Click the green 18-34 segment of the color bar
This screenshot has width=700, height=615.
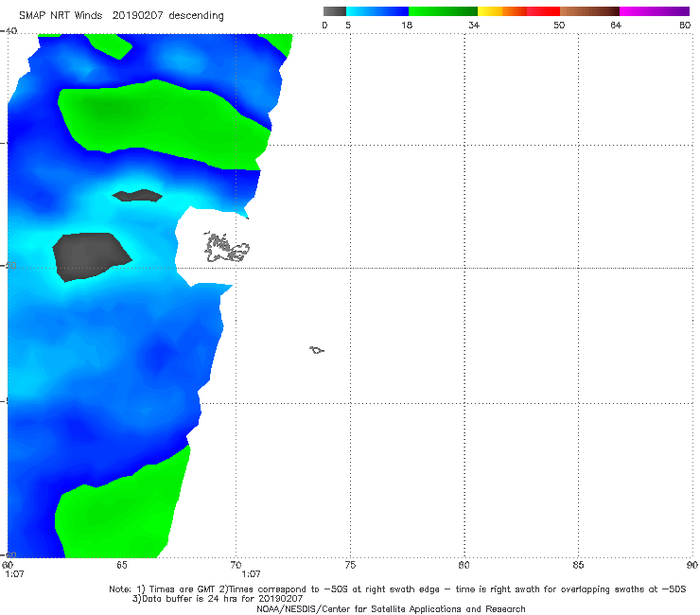pyautogui.click(x=443, y=11)
